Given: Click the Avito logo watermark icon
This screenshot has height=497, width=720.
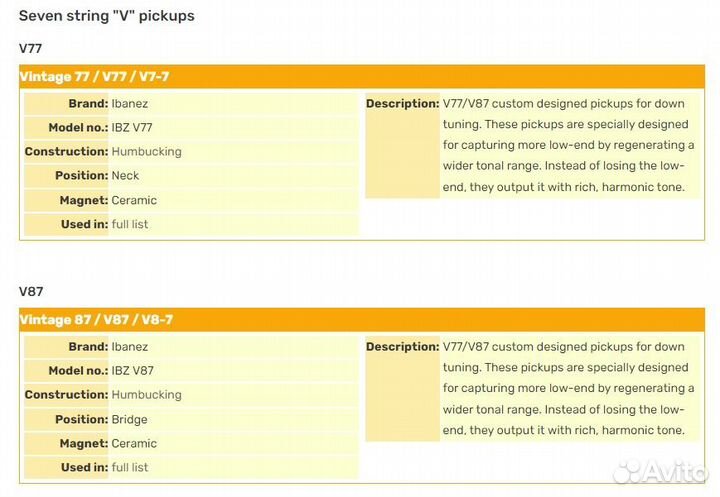Looking at the screenshot, I should (632, 473).
